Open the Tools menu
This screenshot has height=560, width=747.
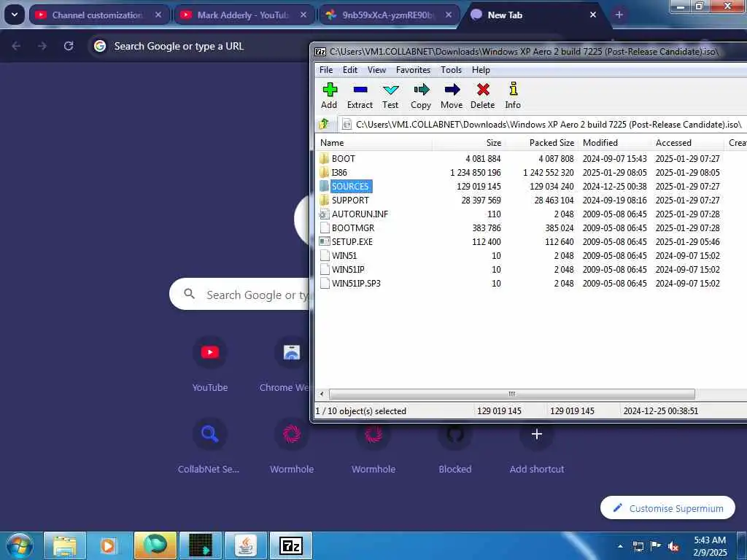pos(451,70)
